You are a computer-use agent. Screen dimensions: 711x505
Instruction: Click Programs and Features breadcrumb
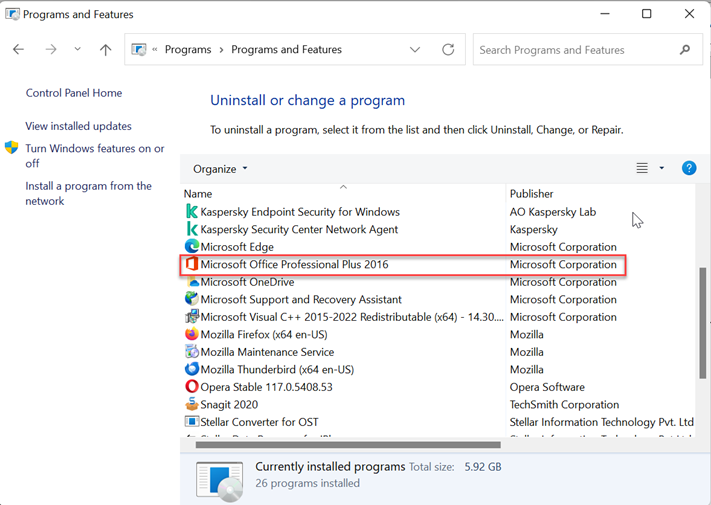click(x=286, y=49)
